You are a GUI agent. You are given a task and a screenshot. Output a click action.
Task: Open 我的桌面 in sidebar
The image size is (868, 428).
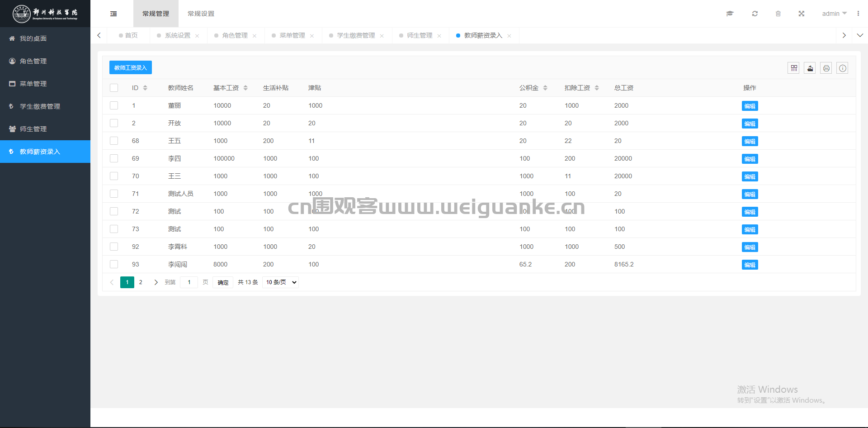(45, 38)
